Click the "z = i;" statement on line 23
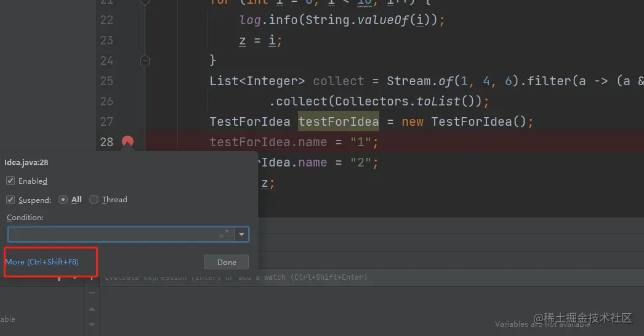644x336 pixels. pyautogui.click(x=261, y=40)
